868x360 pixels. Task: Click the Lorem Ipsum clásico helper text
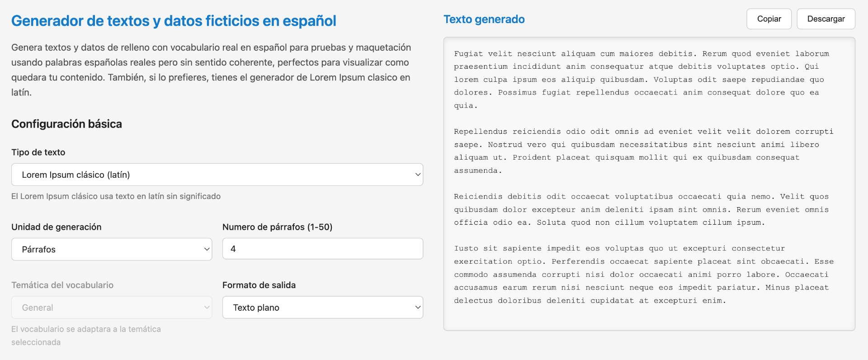[x=116, y=196]
